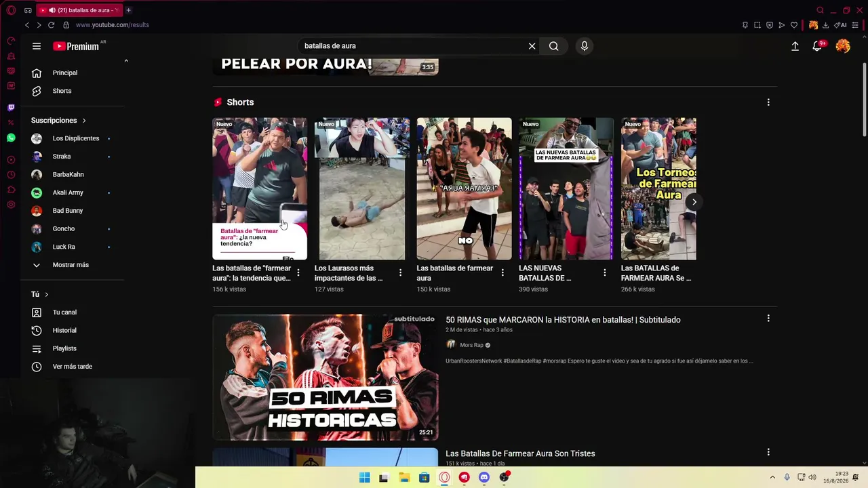Screen dimensions: 868x488
Task: Click the page vertical scrollbar thumb
Action: coord(864,98)
